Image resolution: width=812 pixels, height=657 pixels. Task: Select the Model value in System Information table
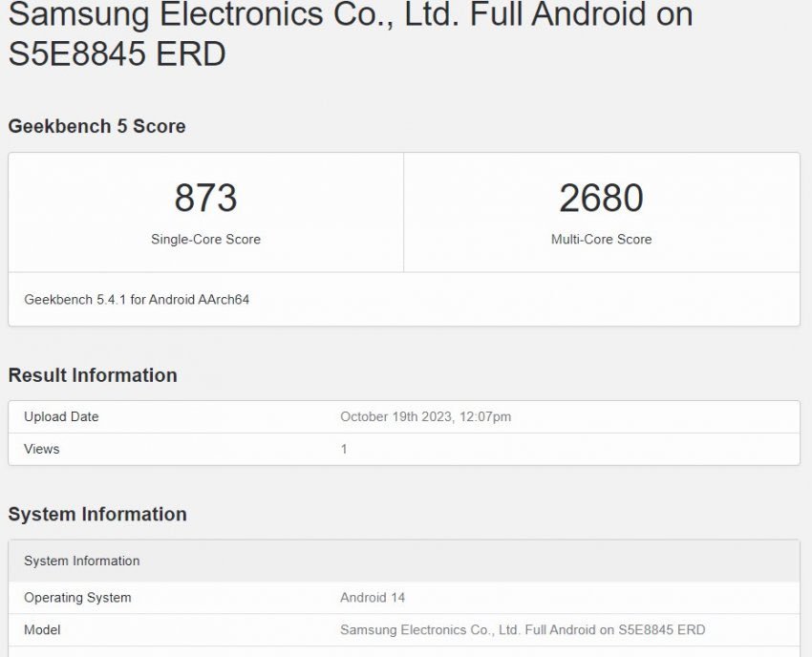[x=523, y=630]
